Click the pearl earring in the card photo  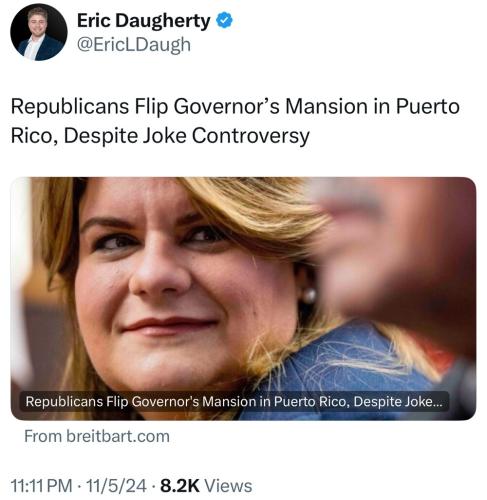[309, 296]
